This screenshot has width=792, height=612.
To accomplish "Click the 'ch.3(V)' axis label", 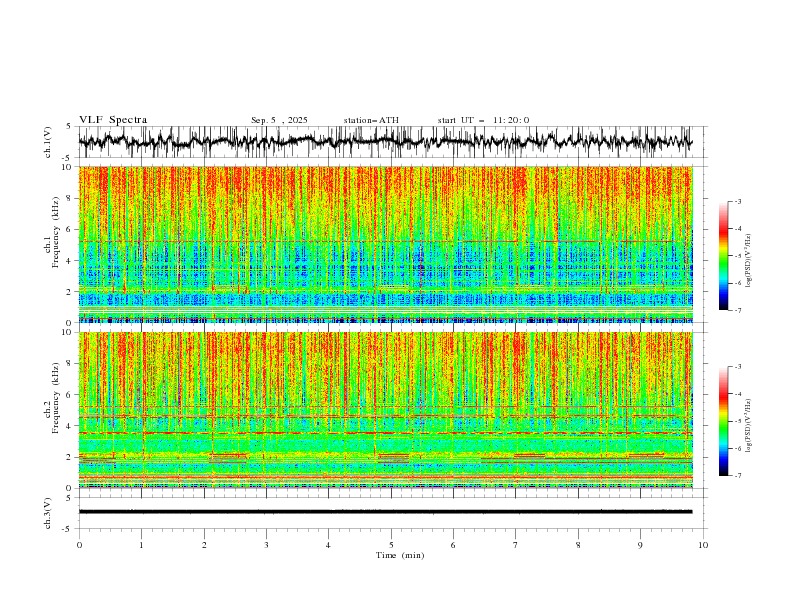I will pos(48,513).
